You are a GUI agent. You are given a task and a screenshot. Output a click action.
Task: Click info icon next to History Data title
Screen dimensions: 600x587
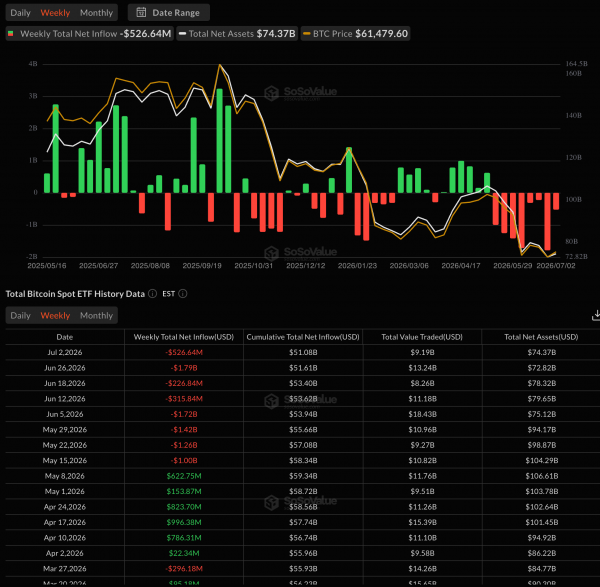pyautogui.click(x=153, y=294)
